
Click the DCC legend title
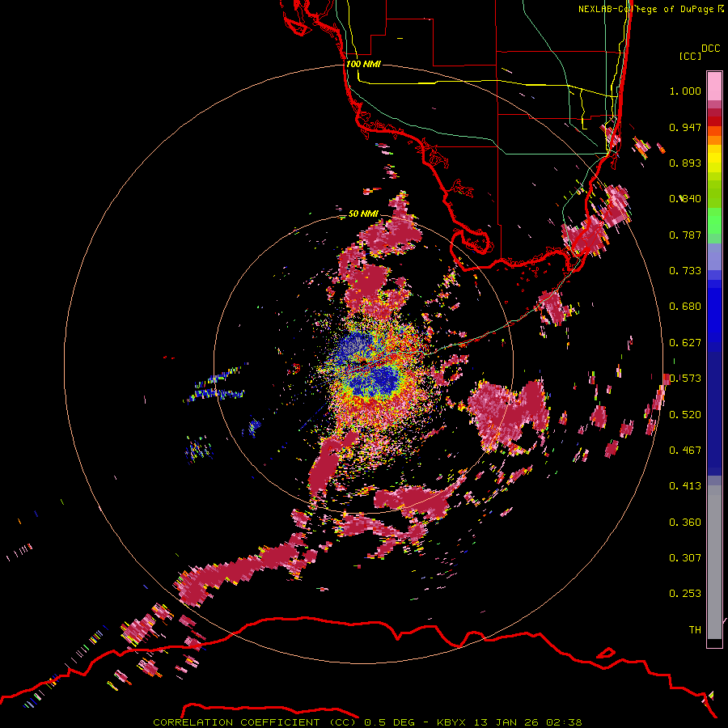coord(711,49)
